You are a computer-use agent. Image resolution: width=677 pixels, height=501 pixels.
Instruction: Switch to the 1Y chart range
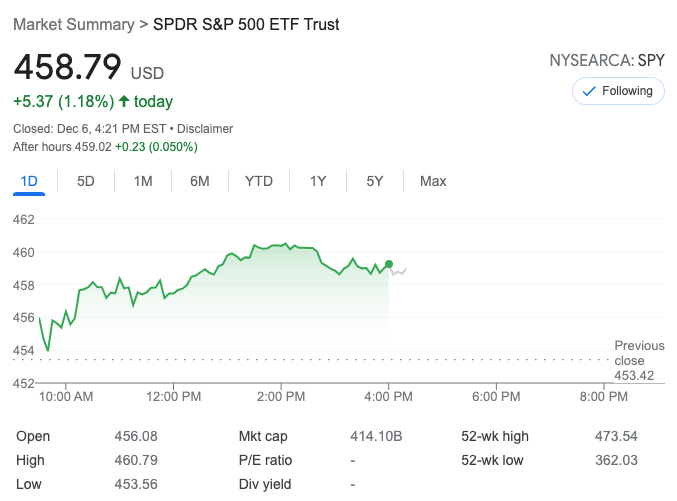point(318,181)
